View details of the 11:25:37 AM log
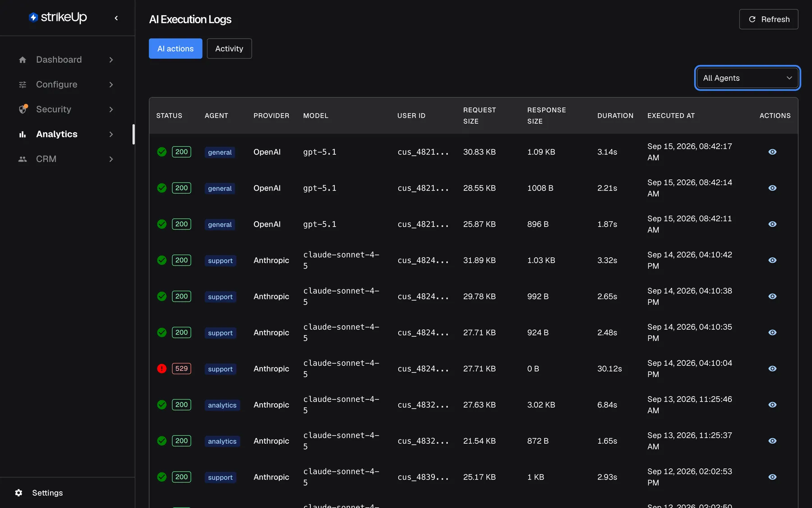812x508 pixels. (x=772, y=441)
